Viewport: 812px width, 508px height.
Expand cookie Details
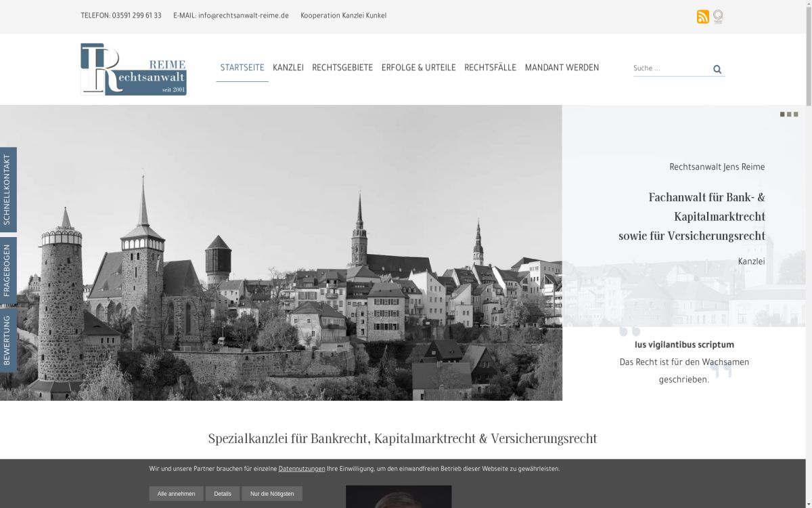pyautogui.click(x=223, y=493)
